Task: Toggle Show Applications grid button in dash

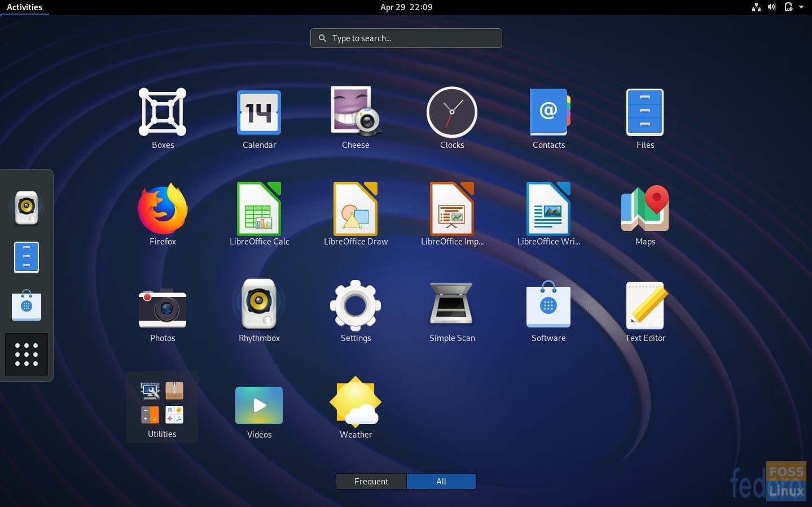Action: point(27,355)
